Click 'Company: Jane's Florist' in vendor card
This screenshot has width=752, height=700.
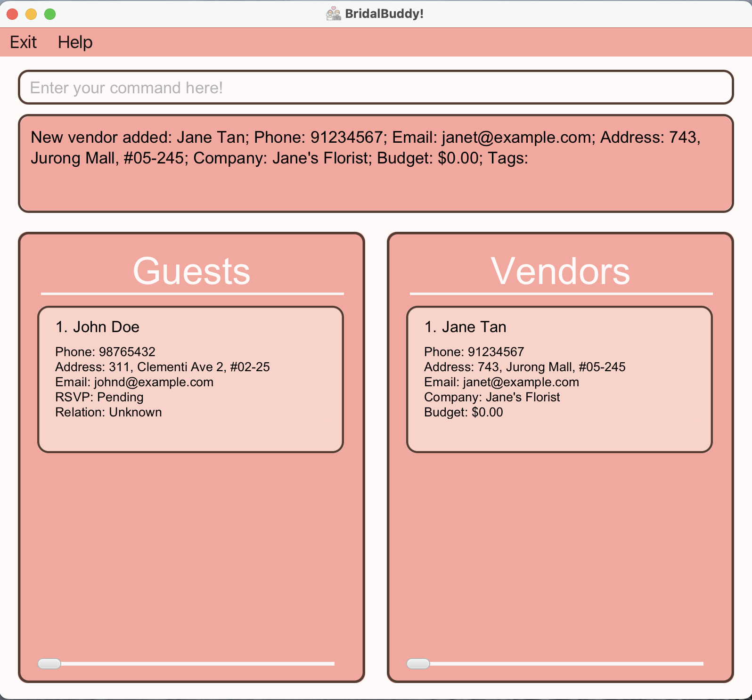(492, 397)
